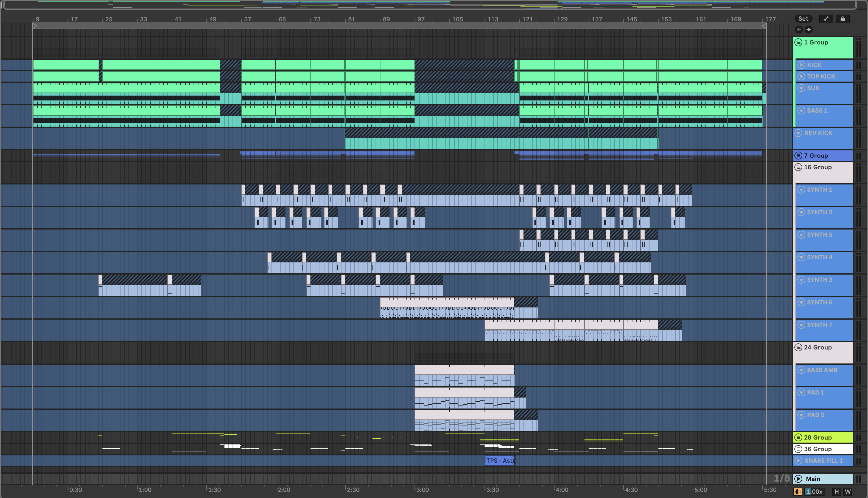Select the SNARE FILL 1 track title
Screen dimensions: 868x498
824,461
